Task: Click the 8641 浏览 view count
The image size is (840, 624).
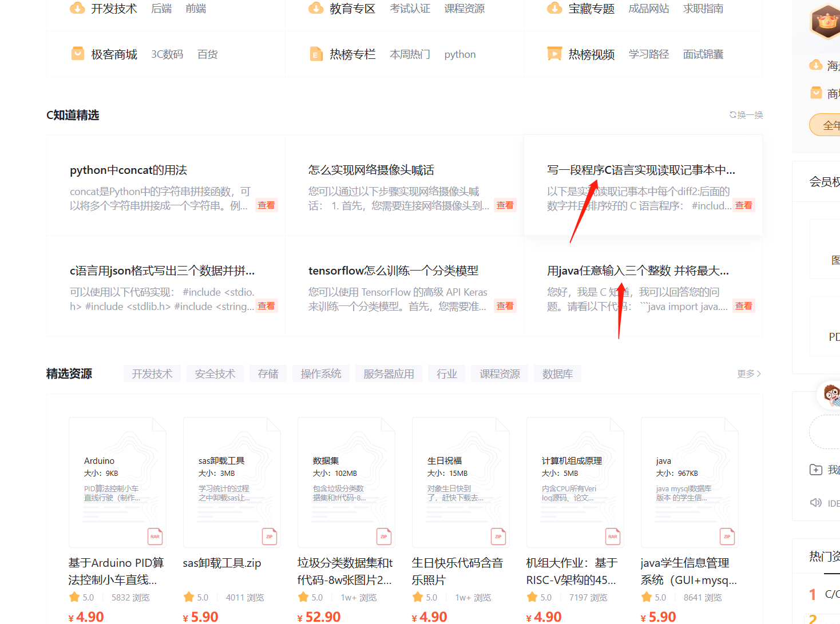Action: pyautogui.click(x=703, y=597)
